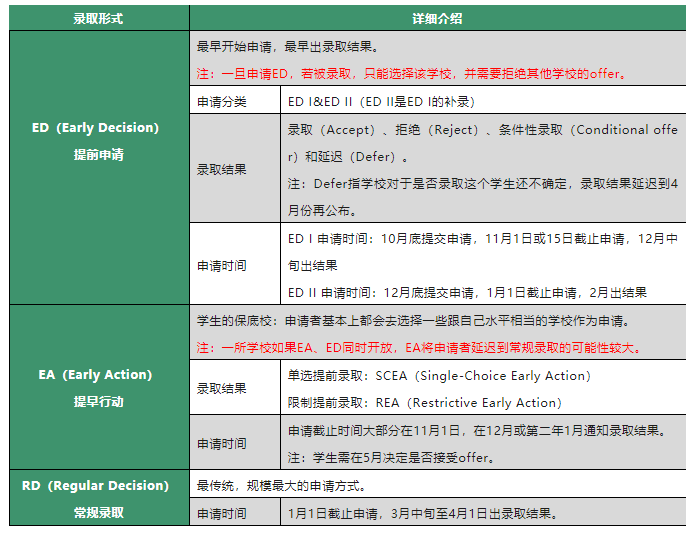
Task: Click the red EA、ED同时开放 note
Action: [x=419, y=348]
